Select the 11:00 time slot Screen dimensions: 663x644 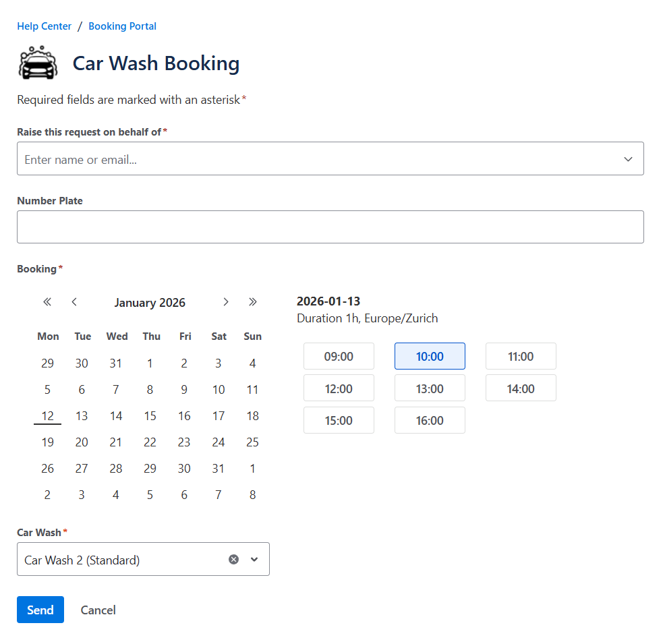pos(521,357)
